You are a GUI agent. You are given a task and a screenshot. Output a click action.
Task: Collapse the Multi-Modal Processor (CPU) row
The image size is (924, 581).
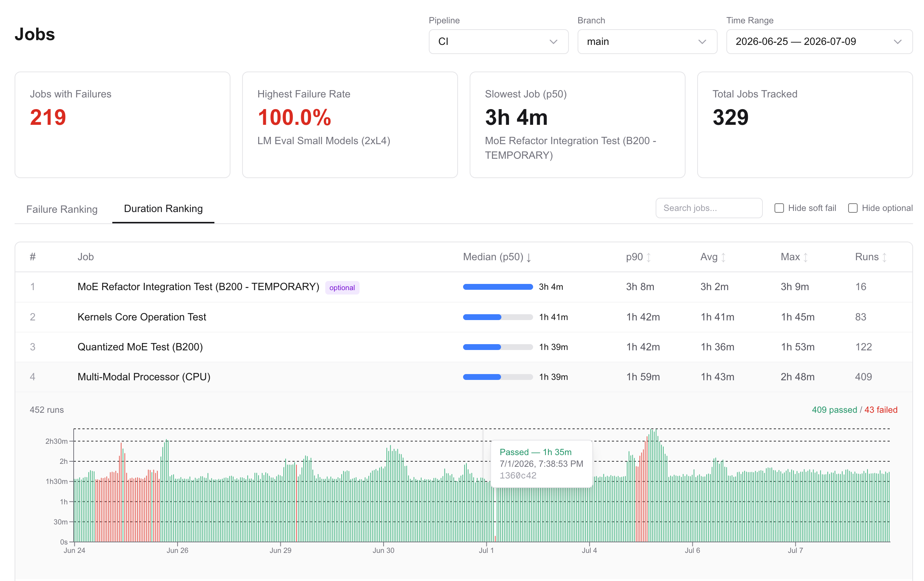(463, 377)
